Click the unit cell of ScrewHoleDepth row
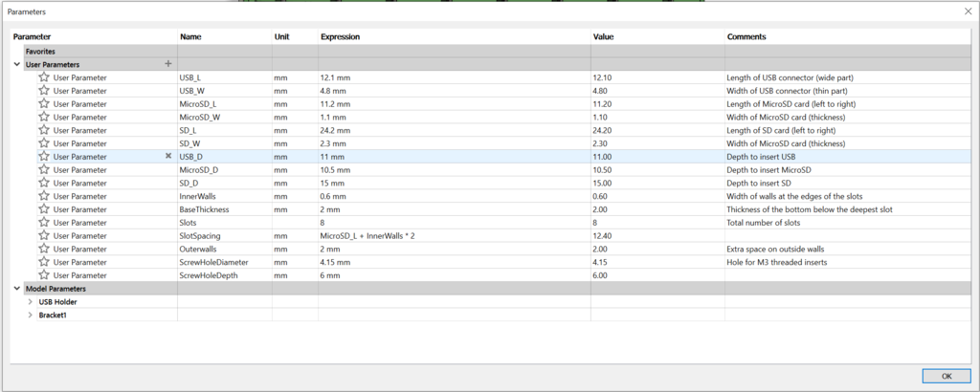980x392 pixels. pos(295,274)
